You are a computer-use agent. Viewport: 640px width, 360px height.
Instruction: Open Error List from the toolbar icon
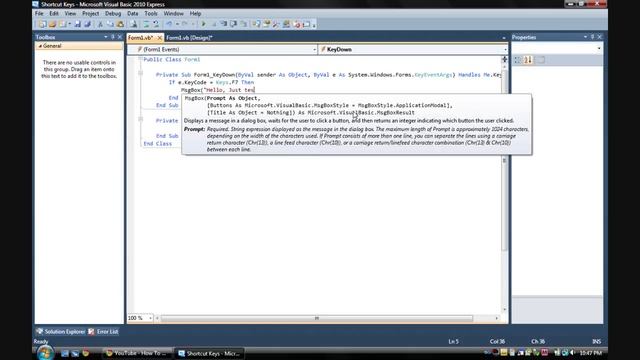pos(296,24)
